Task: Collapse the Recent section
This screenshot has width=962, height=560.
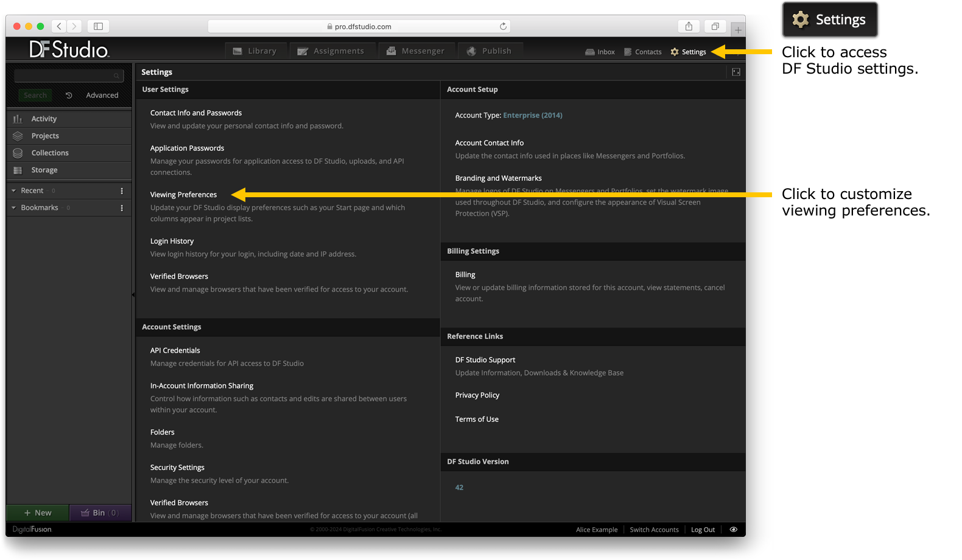Action: pos(14,191)
